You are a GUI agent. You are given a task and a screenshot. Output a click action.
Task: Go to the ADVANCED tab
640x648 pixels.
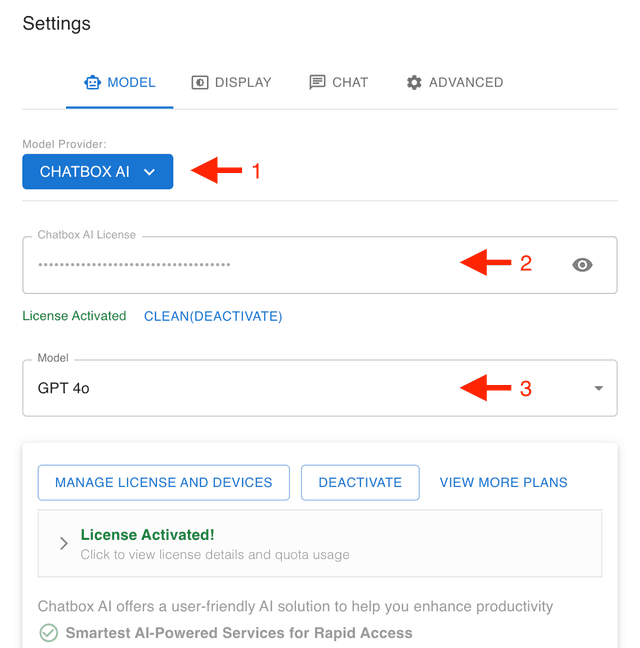coord(454,83)
